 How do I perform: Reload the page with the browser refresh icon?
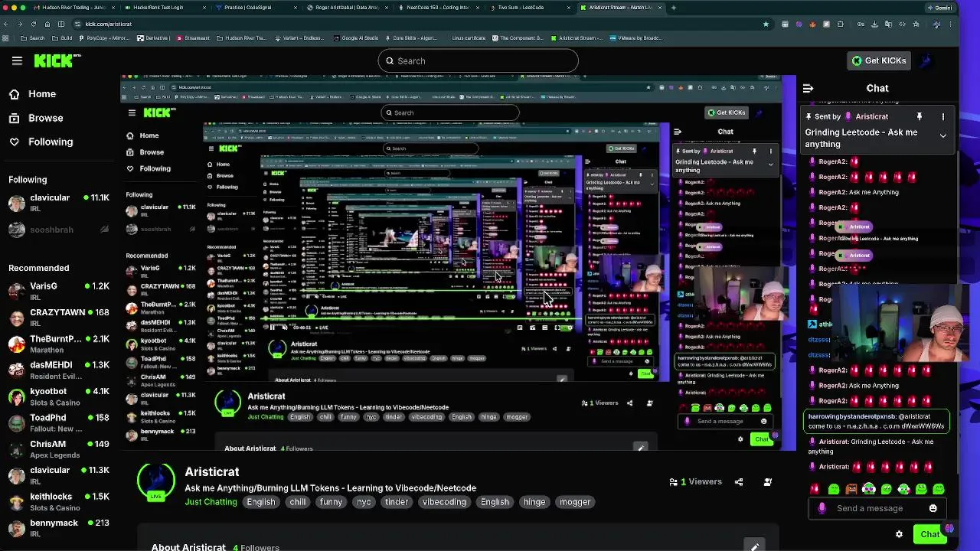pos(33,24)
